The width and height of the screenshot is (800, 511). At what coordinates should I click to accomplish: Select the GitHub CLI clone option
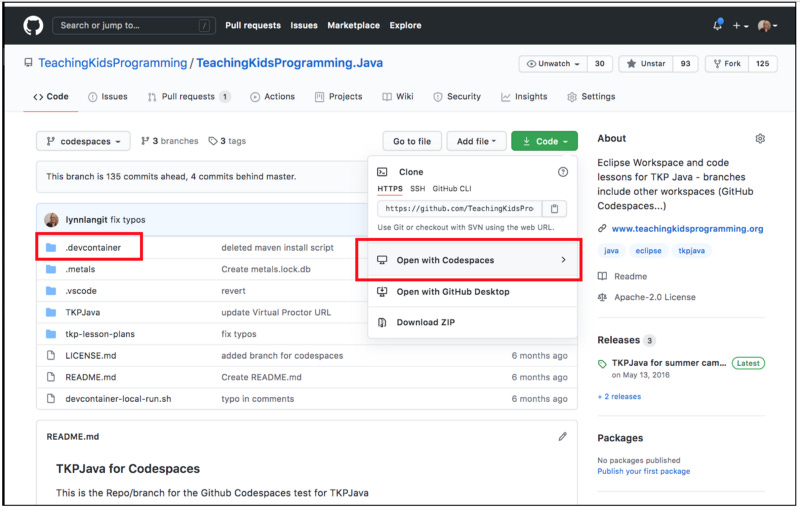tap(452, 189)
